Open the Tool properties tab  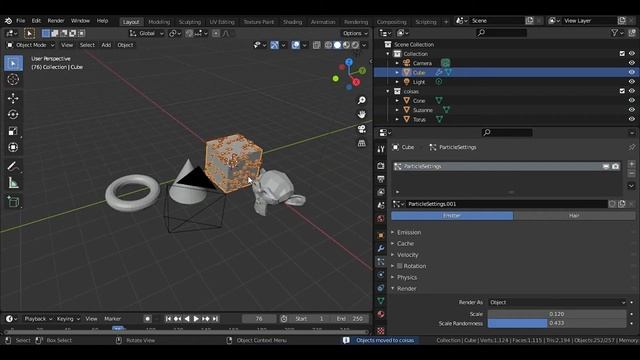(381, 149)
